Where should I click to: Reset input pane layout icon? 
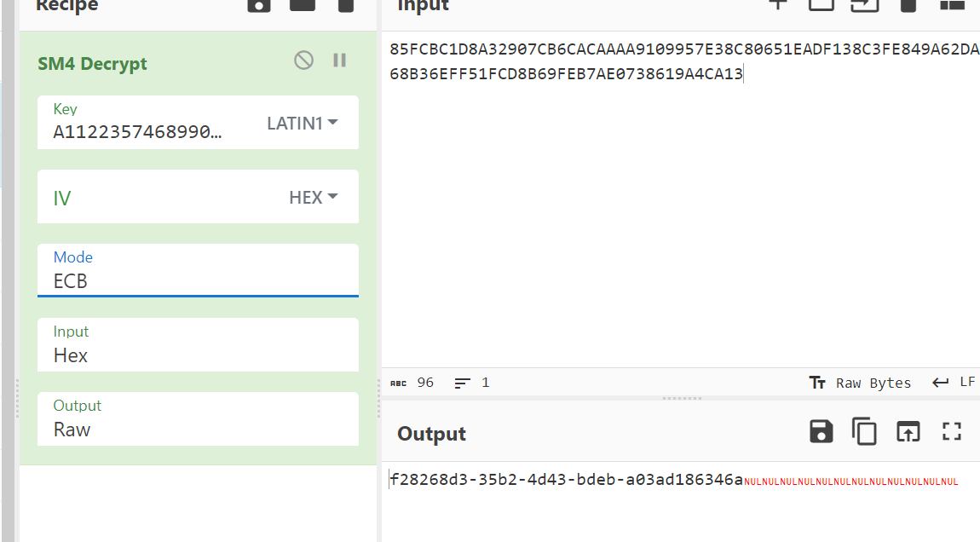coord(951,5)
